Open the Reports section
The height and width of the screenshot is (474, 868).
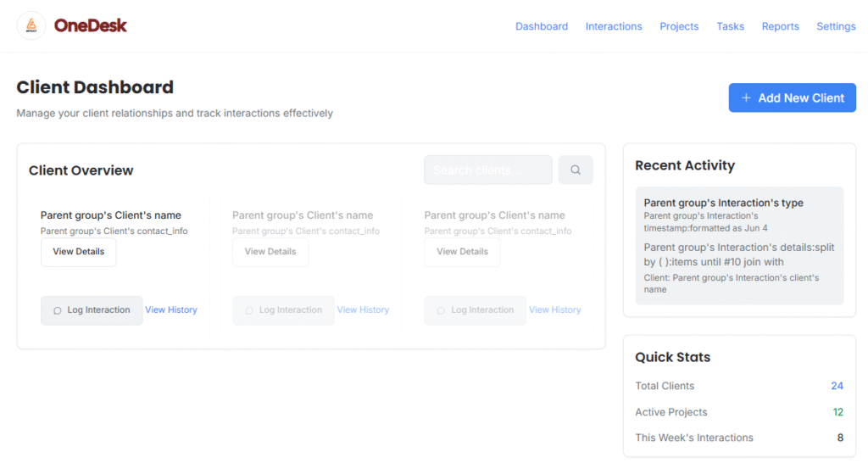coord(780,26)
